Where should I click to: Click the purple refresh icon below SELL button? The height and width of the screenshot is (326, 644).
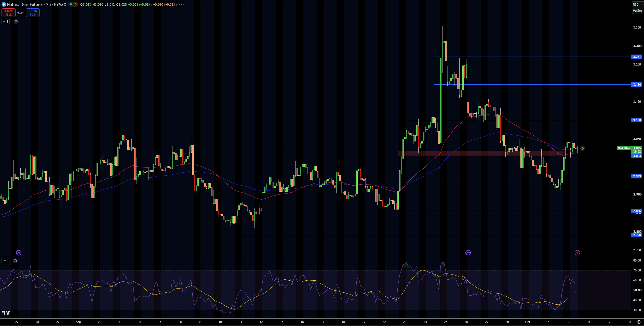(x=16, y=22)
